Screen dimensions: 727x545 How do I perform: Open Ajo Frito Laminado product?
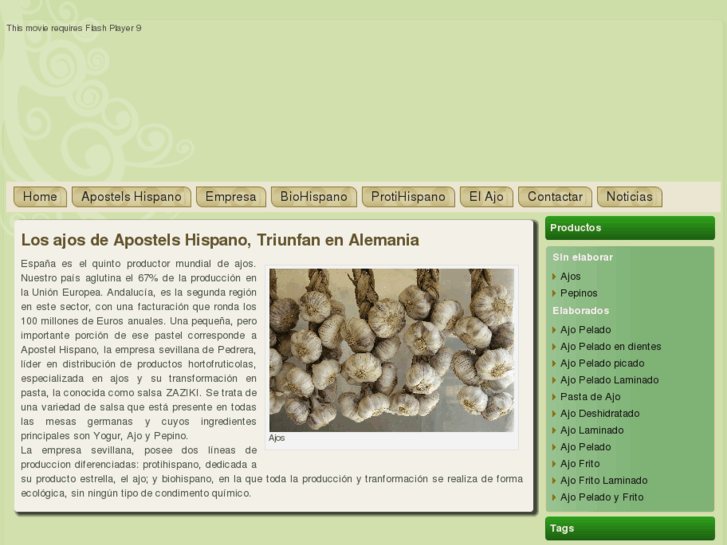coord(604,480)
